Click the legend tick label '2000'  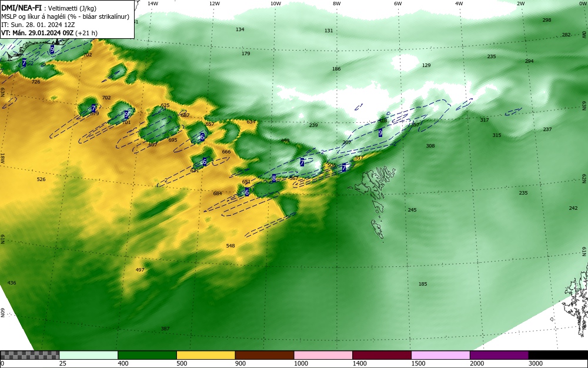pyautogui.click(x=477, y=363)
